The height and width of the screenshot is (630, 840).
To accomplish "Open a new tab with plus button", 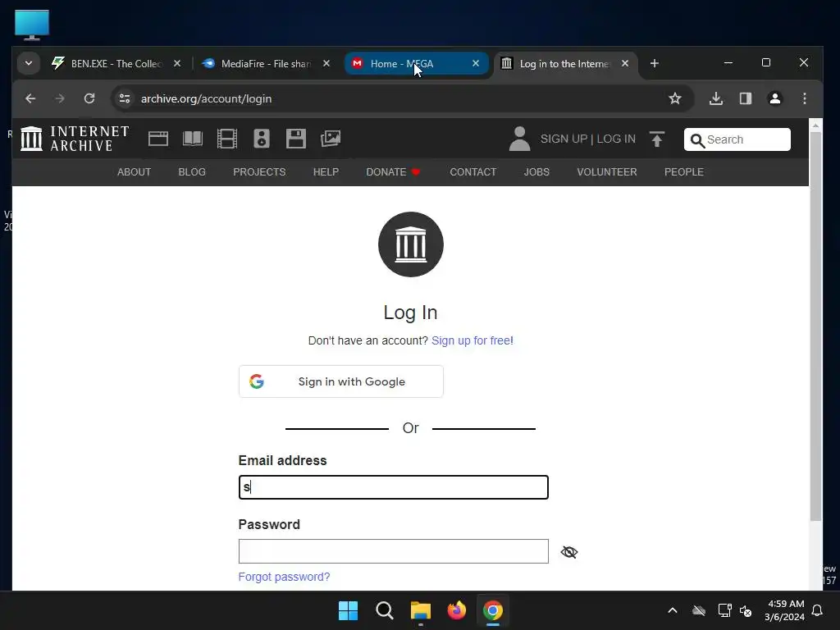I will [654, 64].
